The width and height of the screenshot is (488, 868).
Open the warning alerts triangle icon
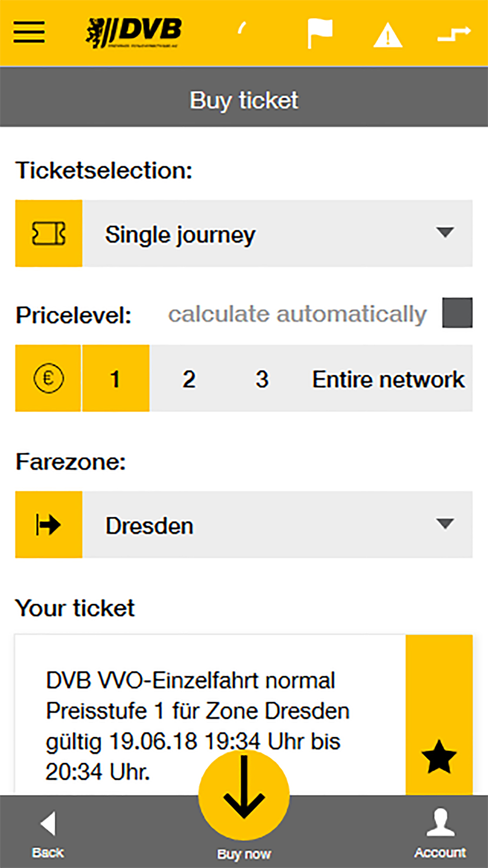[388, 35]
